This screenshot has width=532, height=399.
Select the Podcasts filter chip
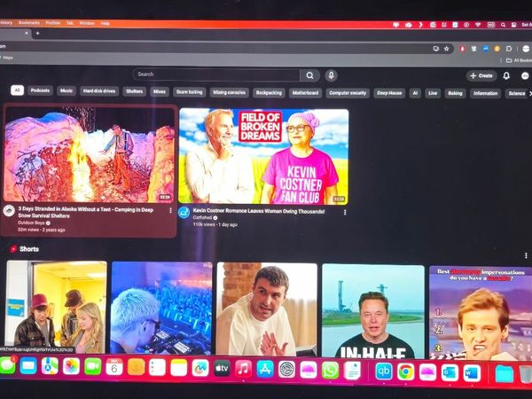point(40,91)
